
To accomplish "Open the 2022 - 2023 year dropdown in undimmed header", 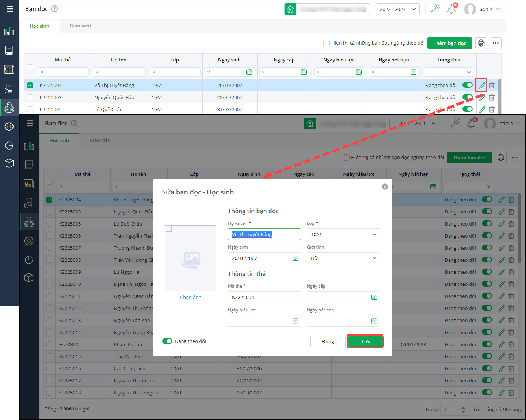I will (x=398, y=9).
